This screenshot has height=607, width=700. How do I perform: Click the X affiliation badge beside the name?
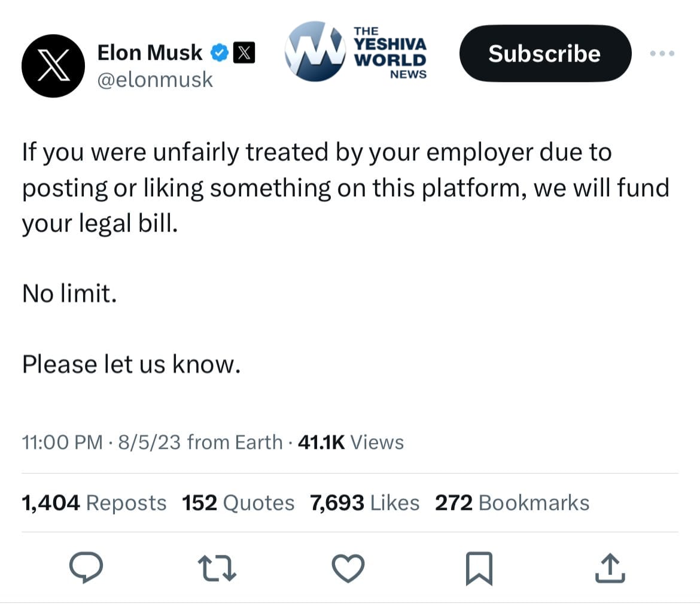tap(243, 53)
